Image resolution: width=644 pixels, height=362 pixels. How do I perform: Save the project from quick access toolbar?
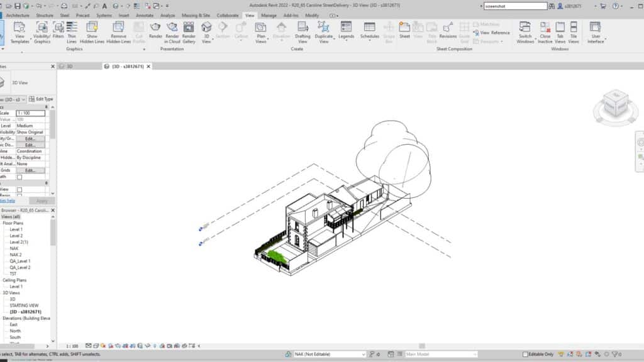pyautogui.click(x=17, y=6)
